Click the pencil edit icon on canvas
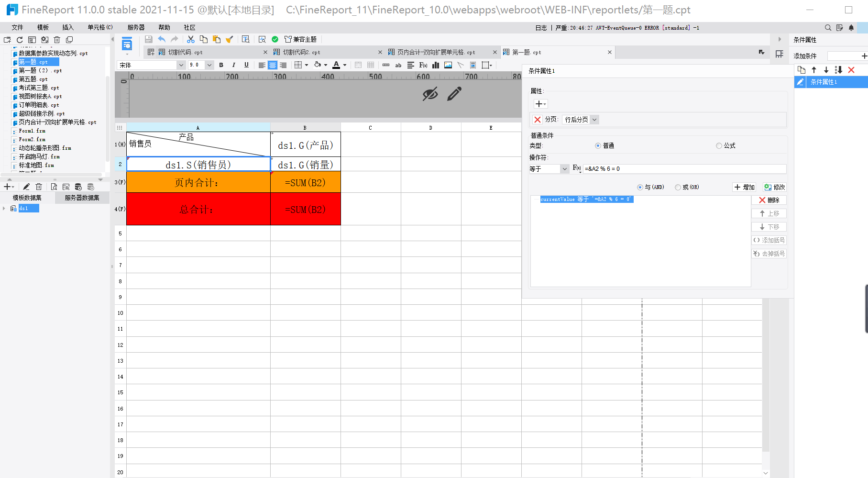 454,94
